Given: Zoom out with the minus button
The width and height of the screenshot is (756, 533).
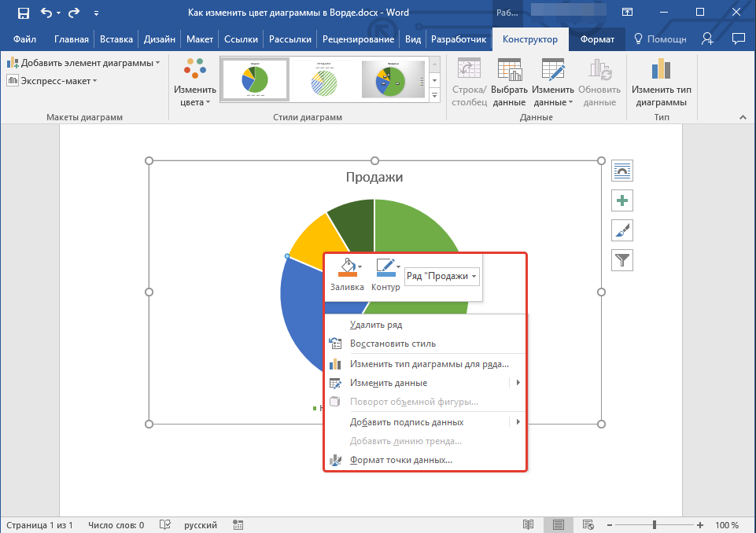Looking at the screenshot, I should 610,525.
